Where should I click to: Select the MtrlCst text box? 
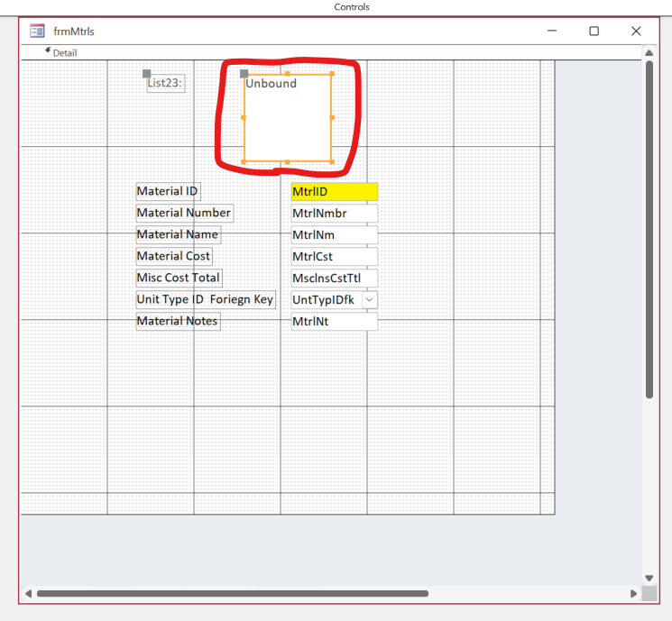click(335, 256)
